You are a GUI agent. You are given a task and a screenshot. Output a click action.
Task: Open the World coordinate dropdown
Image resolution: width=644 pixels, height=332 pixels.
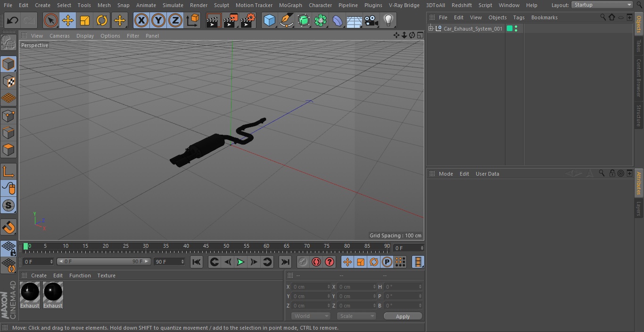pos(311,316)
